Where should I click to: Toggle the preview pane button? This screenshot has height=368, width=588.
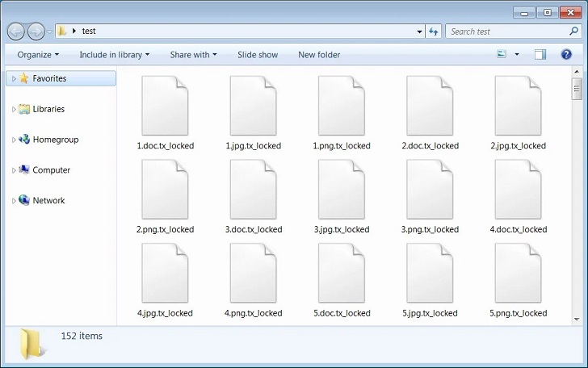pyautogui.click(x=540, y=54)
